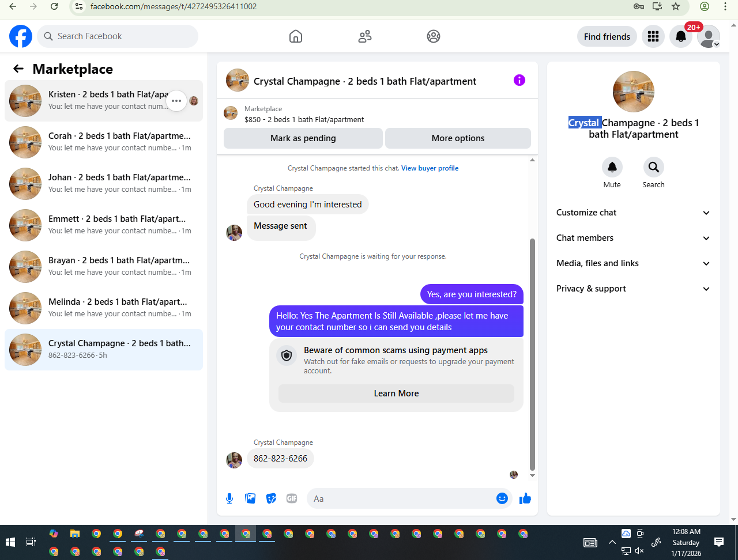Select the Crystal Champagne conversation
The width and height of the screenshot is (738, 560).
pos(104,350)
